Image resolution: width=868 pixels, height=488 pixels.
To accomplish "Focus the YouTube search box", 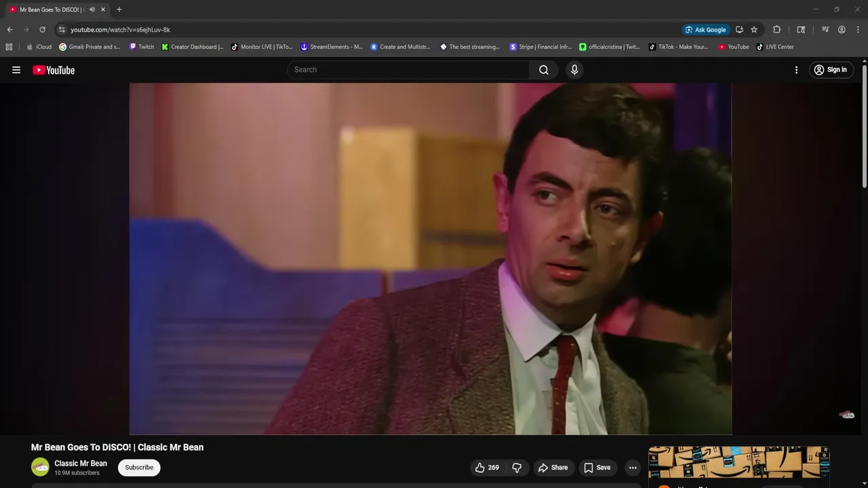I will pyautogui.click(x=408, y=70).
